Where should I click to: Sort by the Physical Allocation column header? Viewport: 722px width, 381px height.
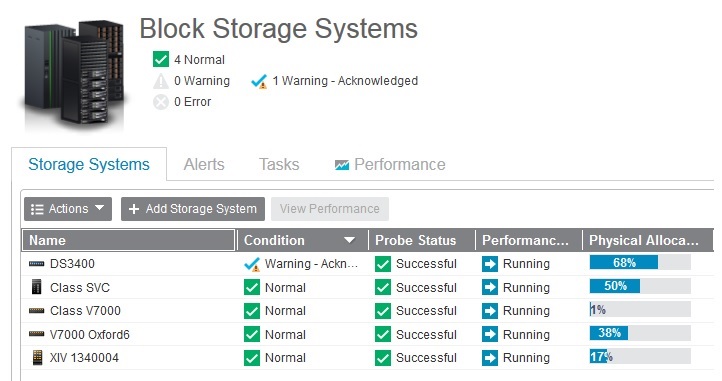pyautogui.click(x=648, y=240)
